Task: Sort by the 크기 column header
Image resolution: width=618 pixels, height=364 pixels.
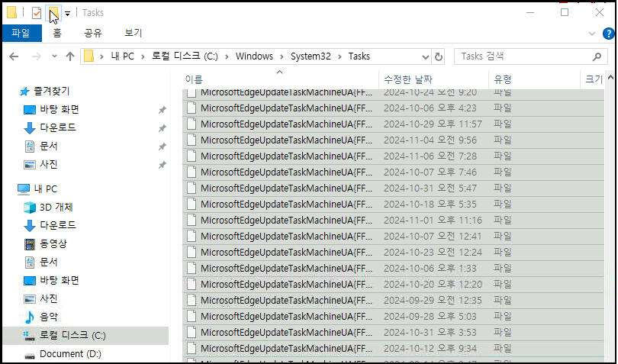Action: point(593,79)
